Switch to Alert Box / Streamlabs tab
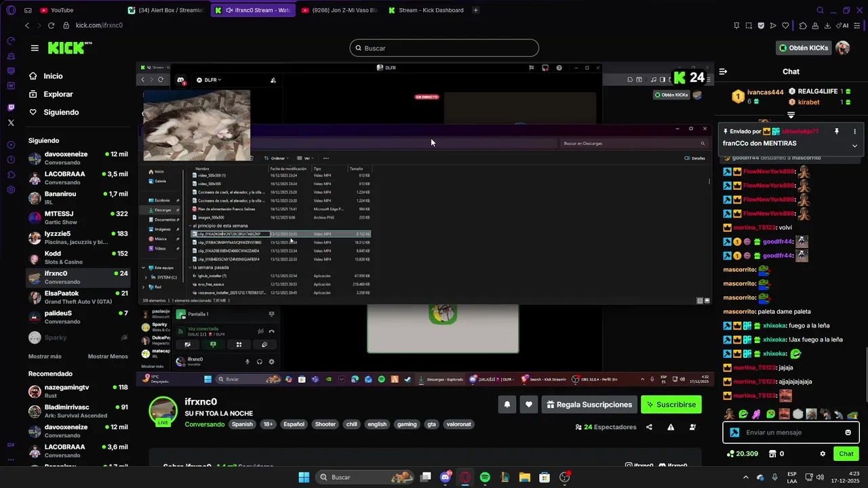Viewport: 868px width, 488px height. tap(166, 10)
